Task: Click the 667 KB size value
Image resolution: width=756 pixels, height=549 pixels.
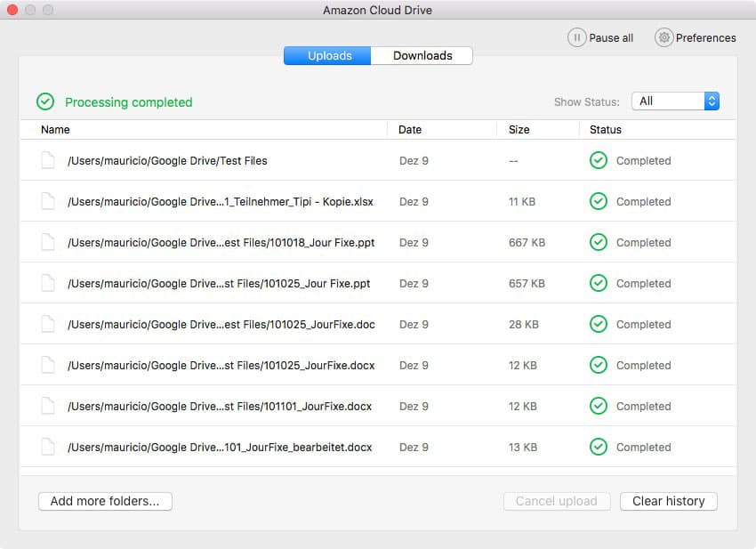Action: 527,243
